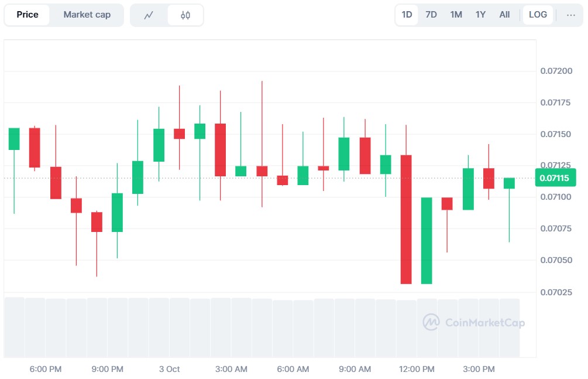Toggle LOG scale on the chart
Image resolution: width=588 pixels, height=379 pixels.
[538, 15]
